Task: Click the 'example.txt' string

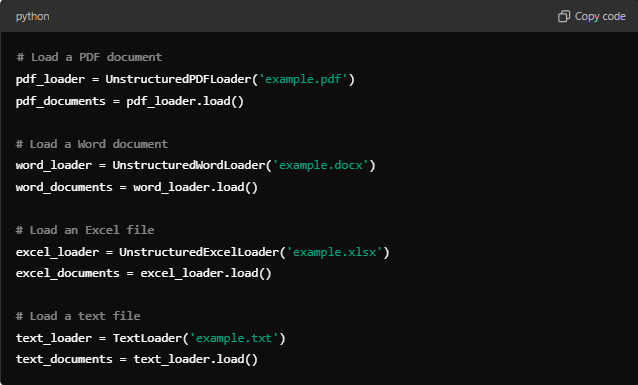Action: click(x=234, y=338)
